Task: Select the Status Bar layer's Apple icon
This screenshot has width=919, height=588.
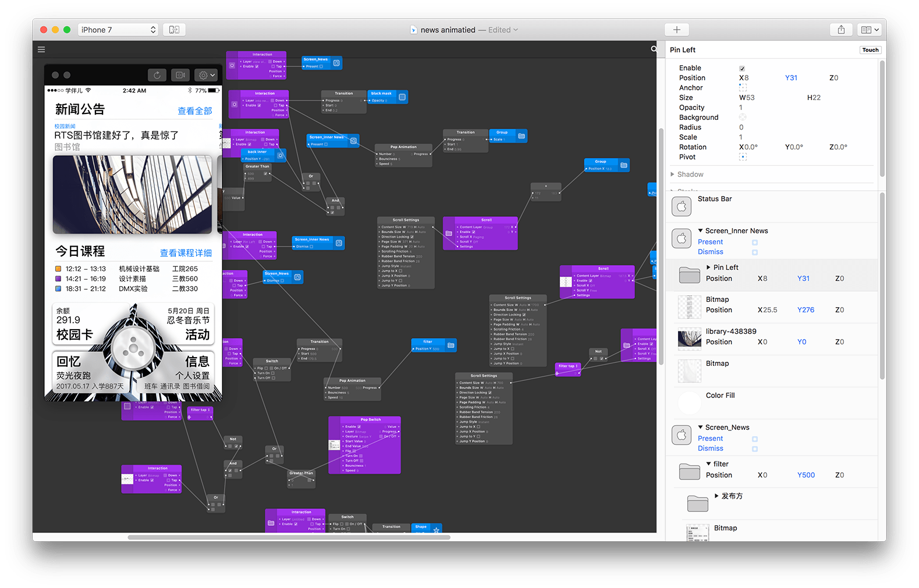Action: [682, 206]
